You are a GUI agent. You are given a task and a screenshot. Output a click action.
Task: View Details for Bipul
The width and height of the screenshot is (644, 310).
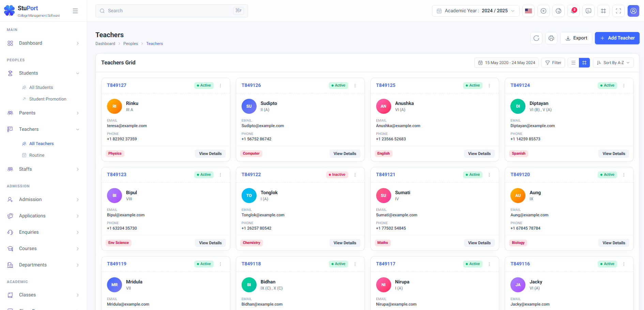210,243
